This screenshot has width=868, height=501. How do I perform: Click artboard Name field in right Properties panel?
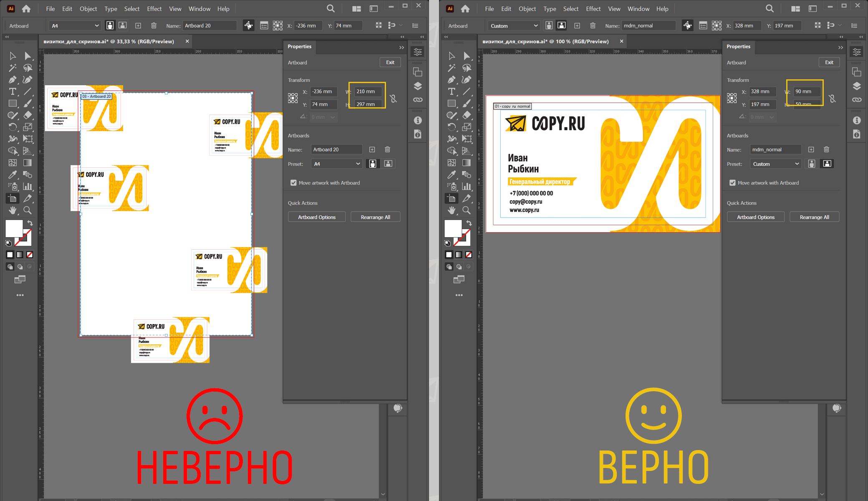[776, 149]
